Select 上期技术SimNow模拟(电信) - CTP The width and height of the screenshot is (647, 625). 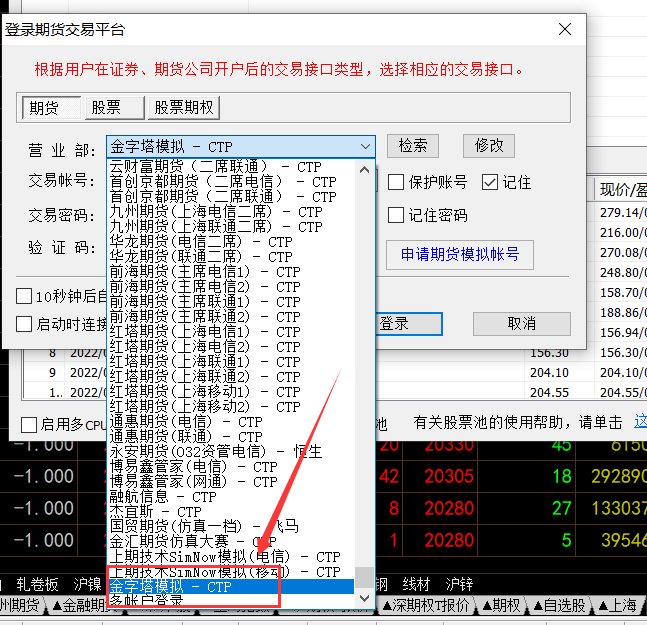pos(230,557)
